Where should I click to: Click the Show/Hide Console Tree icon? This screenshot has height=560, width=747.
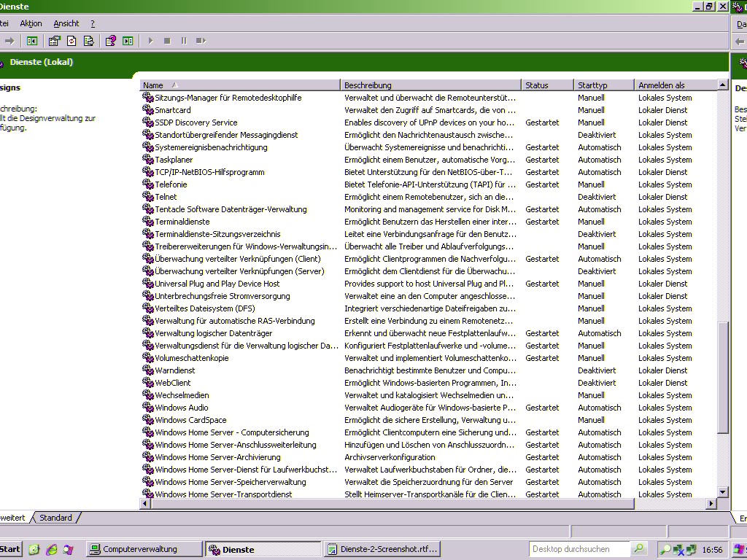tap(32, 41)
